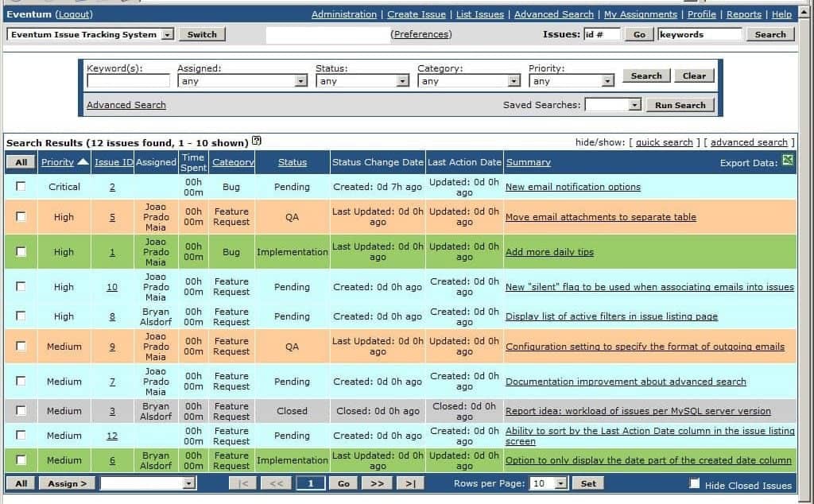Go to Create Issue page

coord(417,14)
